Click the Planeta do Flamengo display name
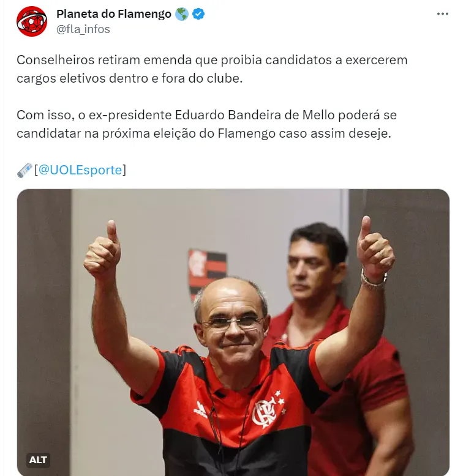Viewport: 455px width, 476px height. [114, 14]
